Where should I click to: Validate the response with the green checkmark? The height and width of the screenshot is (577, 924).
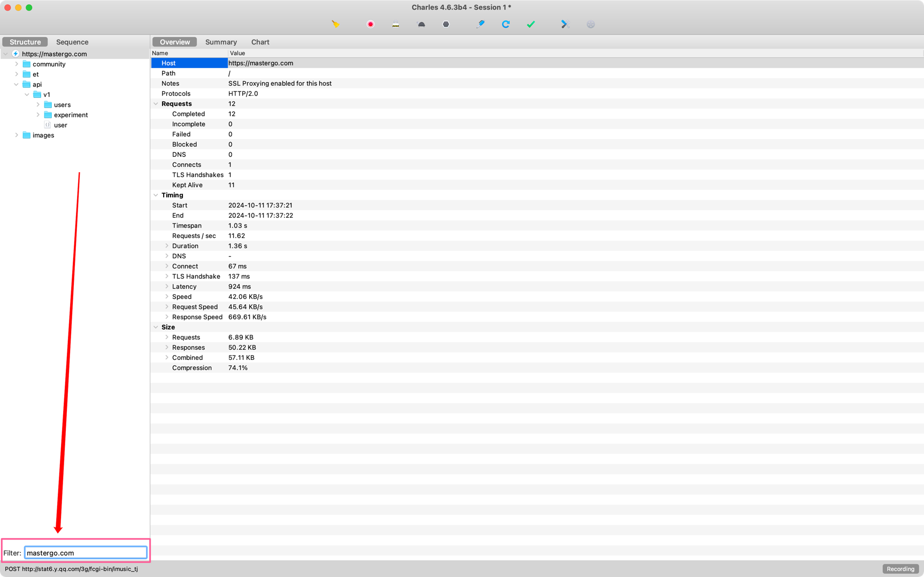click(531, 24)
